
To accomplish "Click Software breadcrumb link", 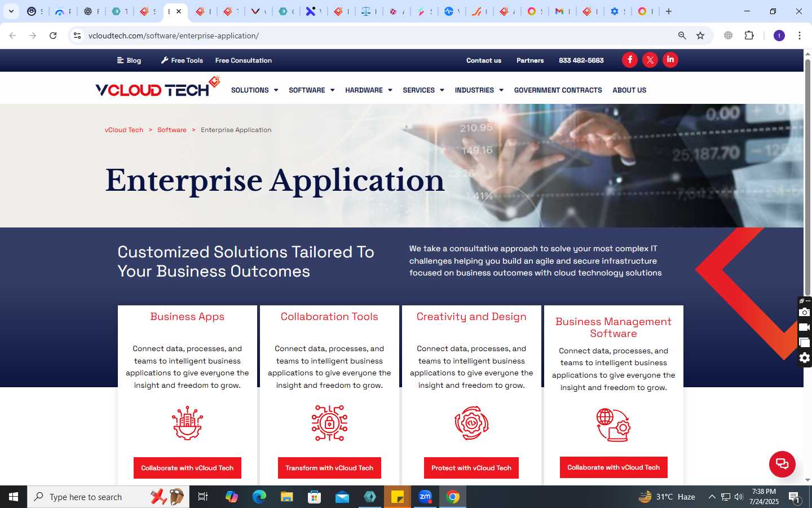I will point(172,130).
